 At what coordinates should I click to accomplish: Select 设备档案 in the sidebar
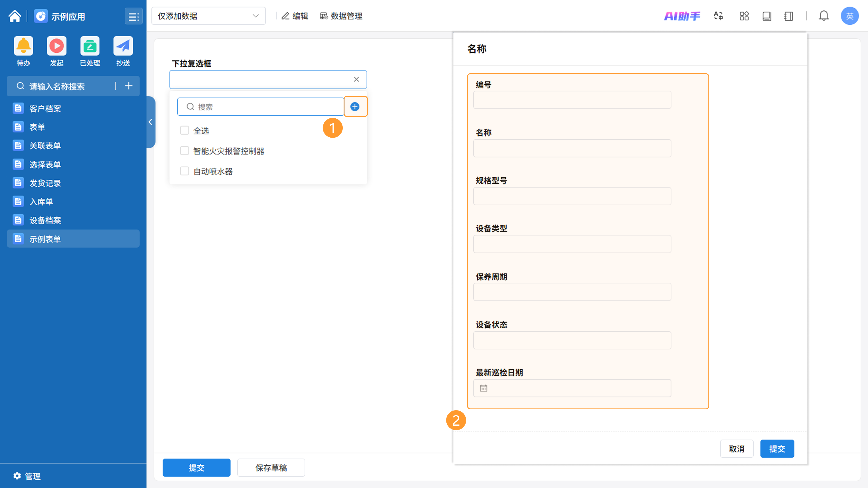click(x=45, y=220)
